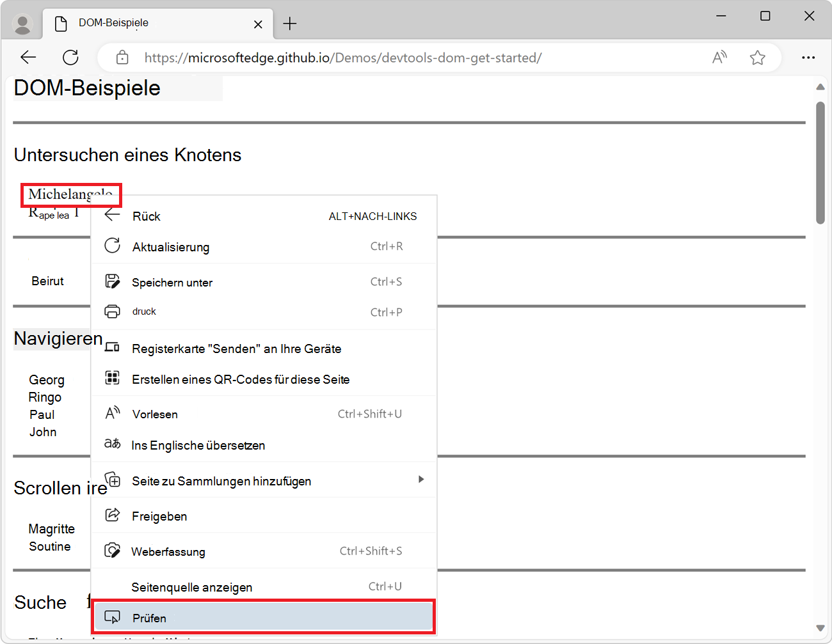Open Settings and more ellipsis menu

pyautogui.click(x=808, y=58)
